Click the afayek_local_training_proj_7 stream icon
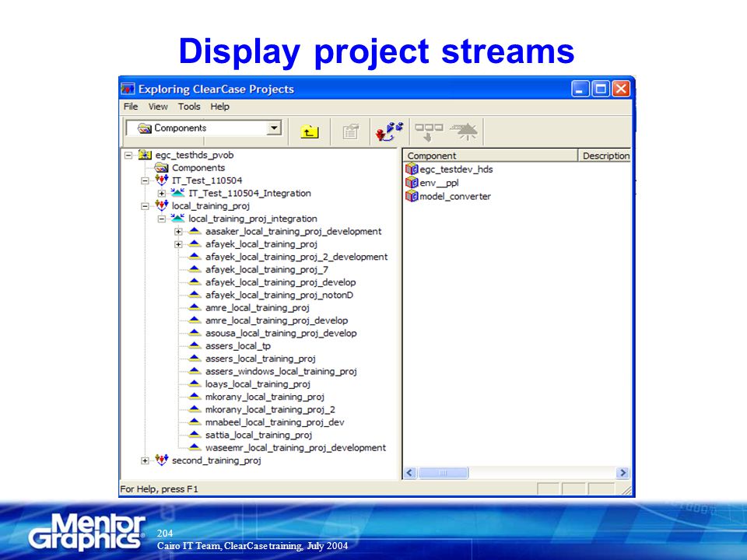This screenshot has height=560, width=747. pyautogui.click(x=195, y=270)
